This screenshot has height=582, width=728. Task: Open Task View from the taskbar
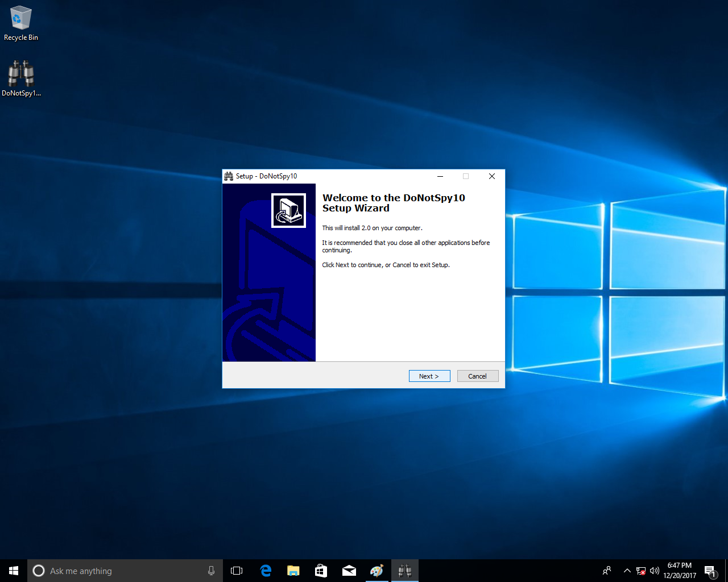[237, 571]
